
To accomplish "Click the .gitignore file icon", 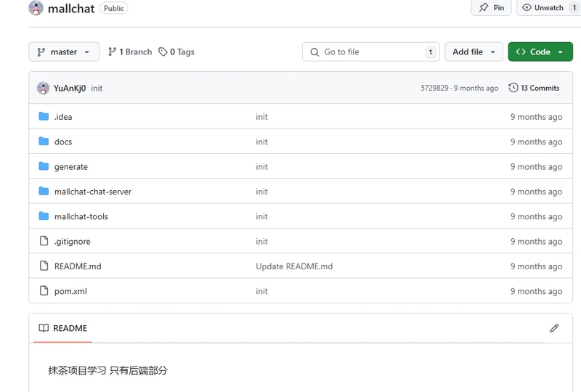I will [x=44, y=241].
